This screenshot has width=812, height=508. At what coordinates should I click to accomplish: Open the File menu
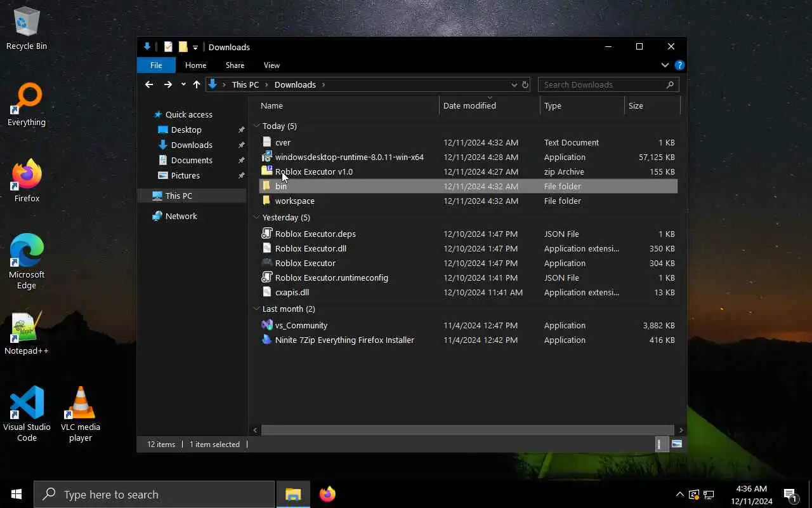tap(156, 65)
